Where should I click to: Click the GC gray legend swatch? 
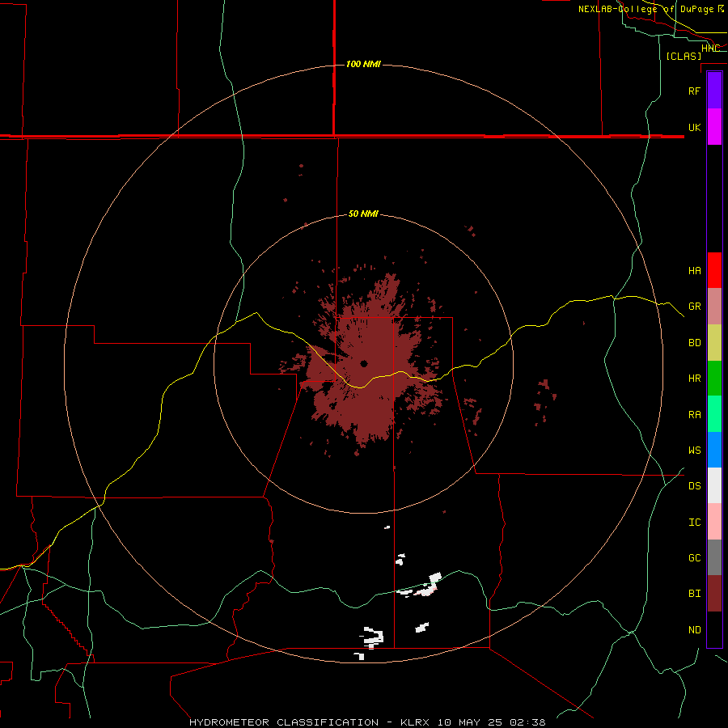point(714,557)
